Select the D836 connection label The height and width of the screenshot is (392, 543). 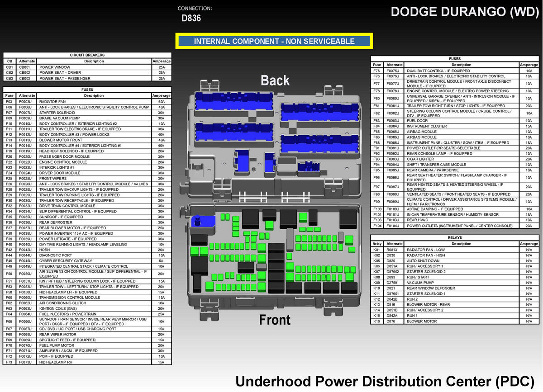point(191,19)
